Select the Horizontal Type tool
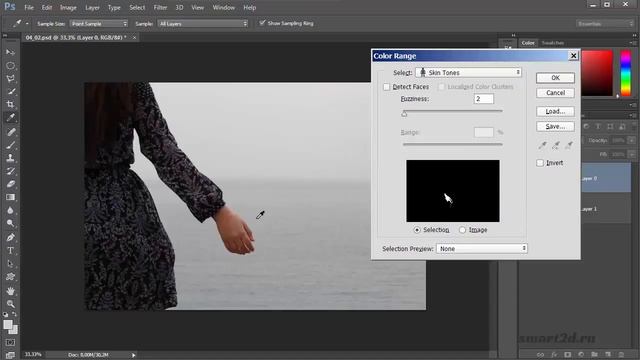The height and width of the screenshot is (360, 640). [11, 251]
